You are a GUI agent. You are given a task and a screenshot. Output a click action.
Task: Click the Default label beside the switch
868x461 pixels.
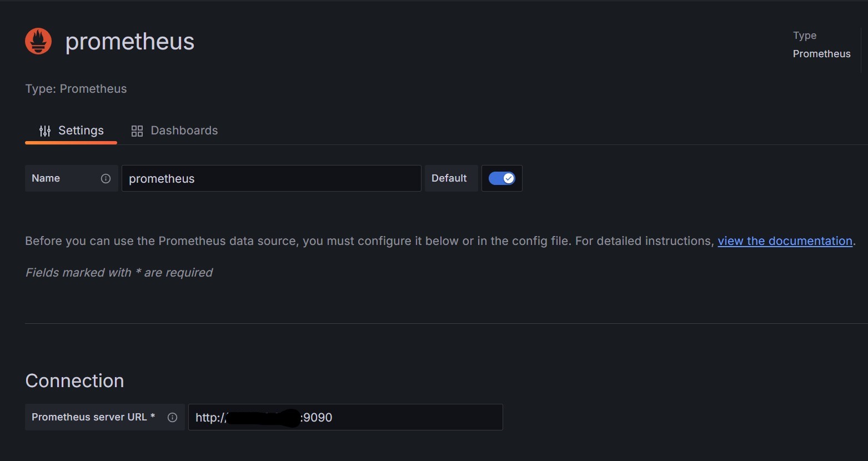click(449, 178)
